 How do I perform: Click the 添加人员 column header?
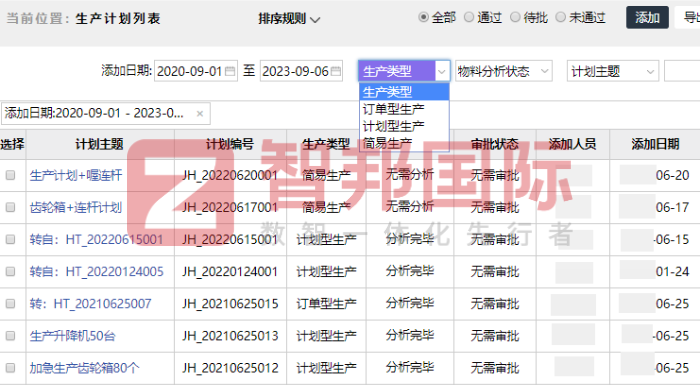pos(572,144)
